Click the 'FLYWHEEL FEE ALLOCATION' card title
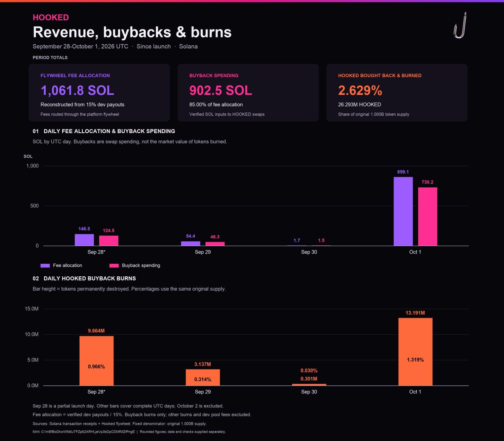This screenshot has width=504, height=441. (75, 76)
